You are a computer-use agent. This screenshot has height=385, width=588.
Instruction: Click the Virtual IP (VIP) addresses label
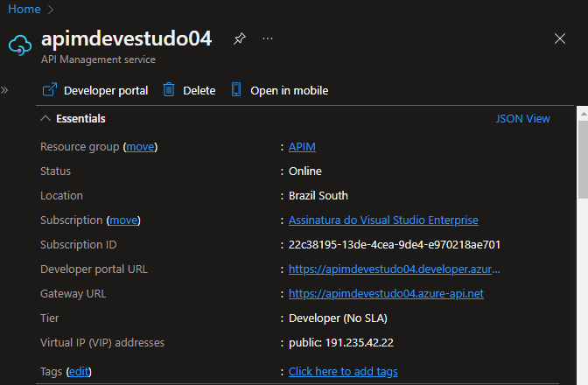click(102, 343)
